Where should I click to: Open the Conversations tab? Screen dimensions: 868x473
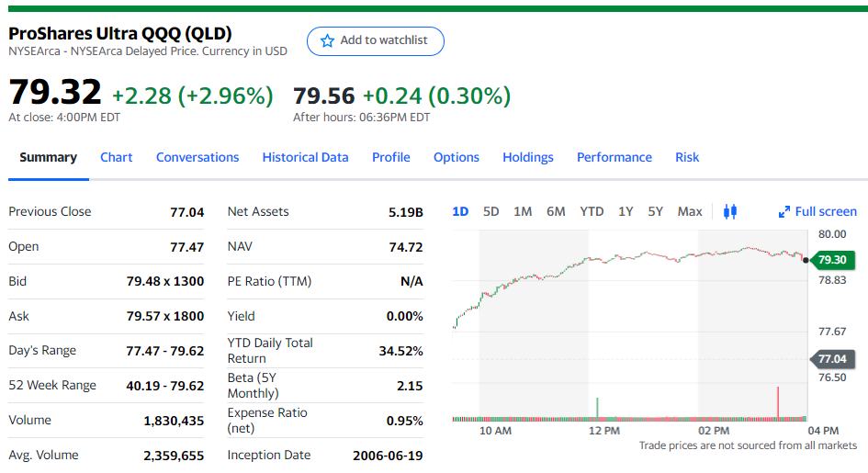click(x=197, y=158)
